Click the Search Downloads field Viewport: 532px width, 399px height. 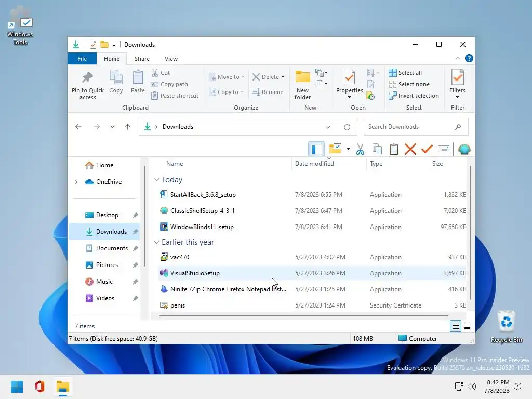pyautogui.click(x=416, y=127)
